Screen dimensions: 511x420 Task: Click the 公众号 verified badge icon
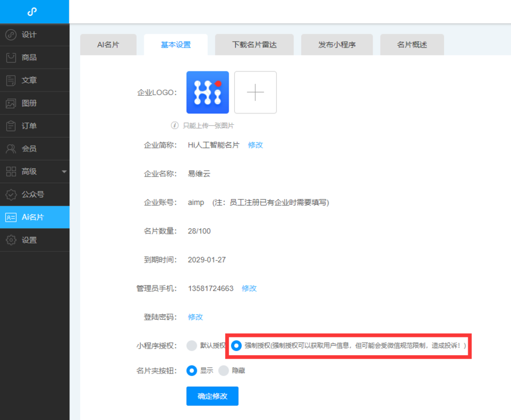11,194
